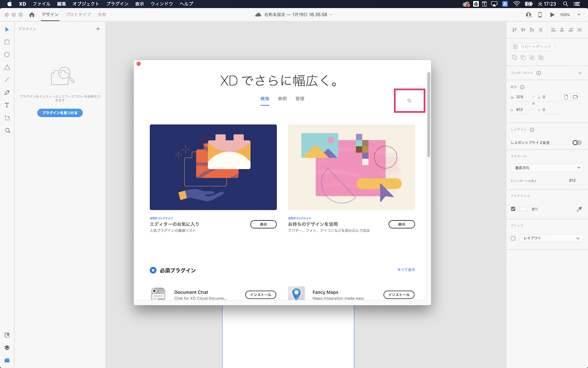Select the 管理 tab in plugin dialog
Image resolution: width=588 pixels, height=368 pixels.
pyautogui.click(x=300, y=99)
